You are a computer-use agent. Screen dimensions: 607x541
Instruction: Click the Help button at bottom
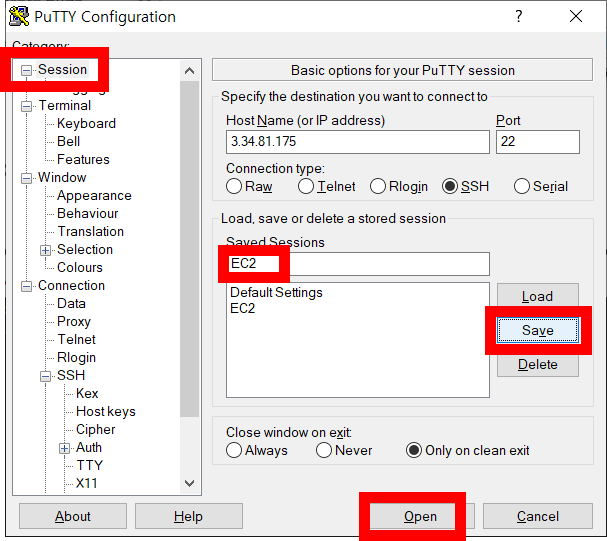(189, 516)
